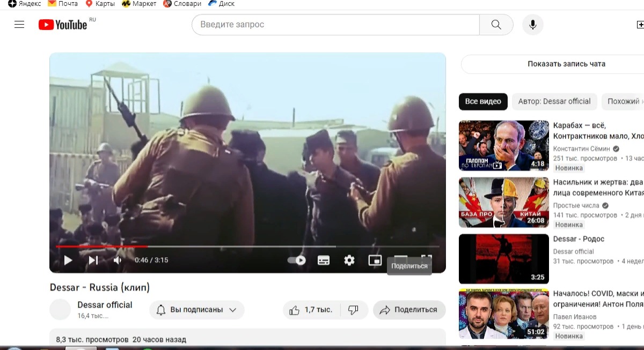Open the Павел Иванов channel name
644x350 pixels.
[x=574, y=317]
